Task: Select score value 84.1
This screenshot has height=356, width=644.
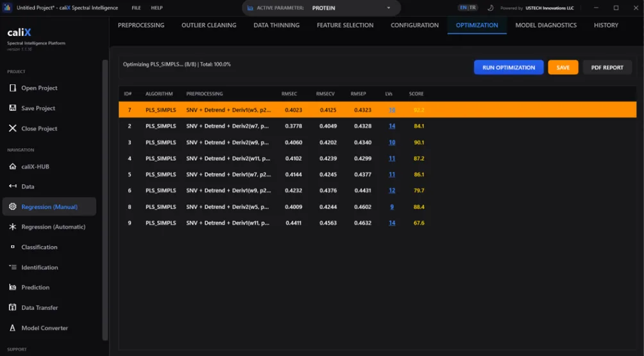Action: [419, 126]
